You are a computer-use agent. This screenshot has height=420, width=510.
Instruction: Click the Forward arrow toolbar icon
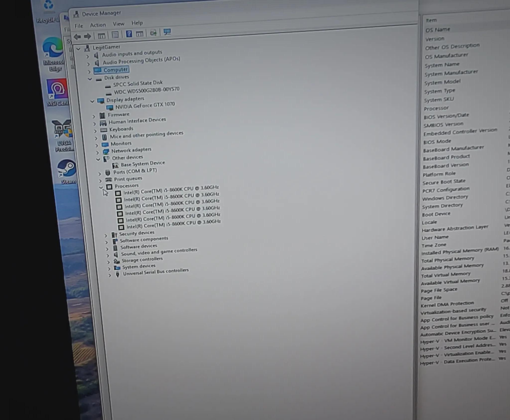87,36
